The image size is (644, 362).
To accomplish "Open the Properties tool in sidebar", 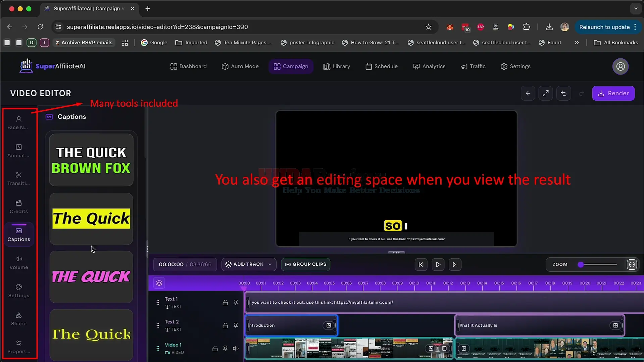I will [x=18, y=347].
